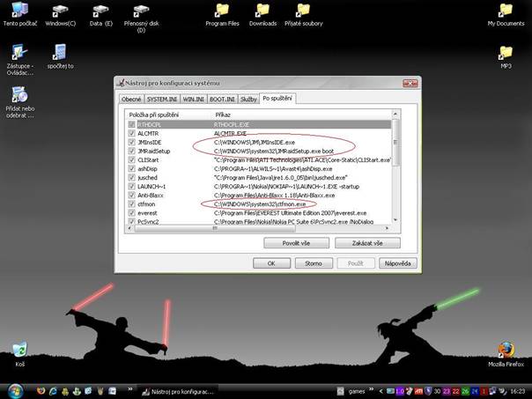Image resolution: width=532 pixels, height=399 pixels.
Task: Open the My Documents folder icon
Action: pos(506,11)
